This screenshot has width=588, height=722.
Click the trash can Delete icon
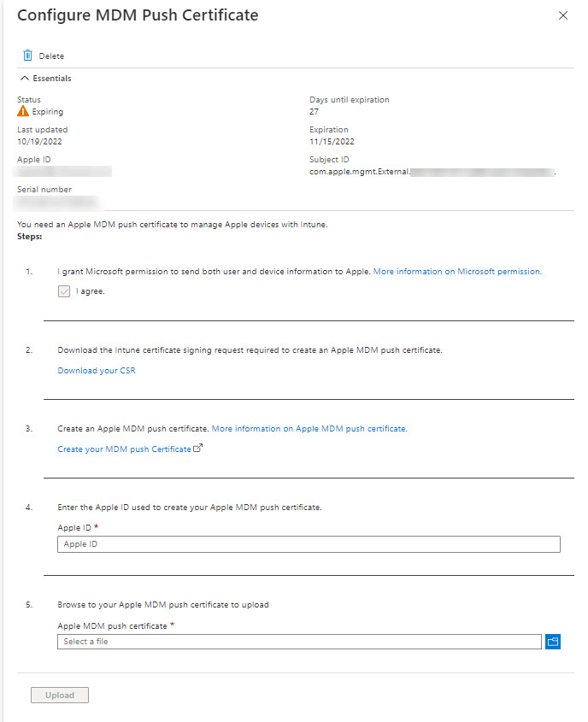click(x=27, y=56)
